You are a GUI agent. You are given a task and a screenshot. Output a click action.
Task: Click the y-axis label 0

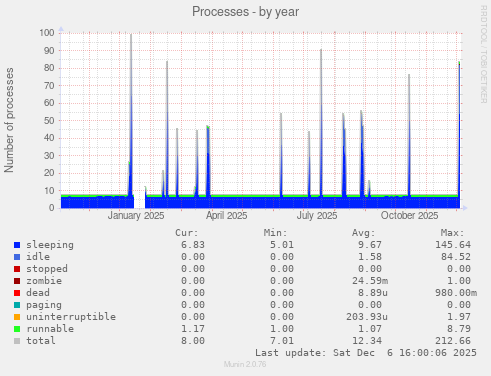52,208
